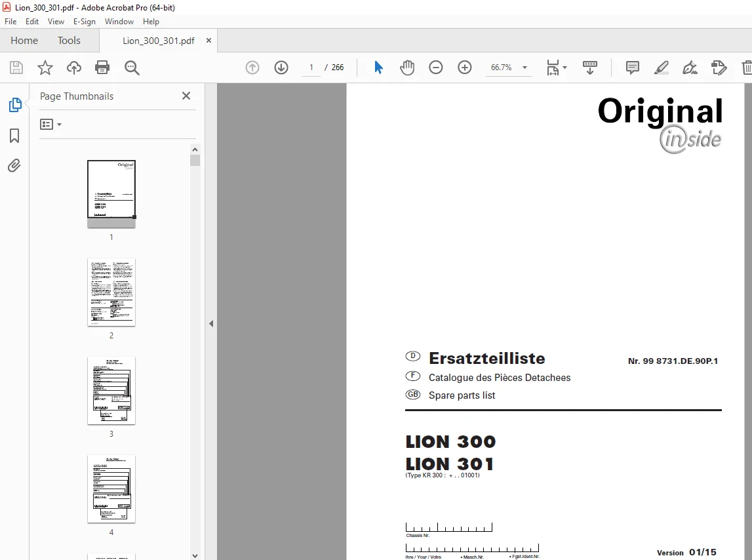Open the File menu
The height and width of the screenshot is (560, 752).
[10, 22]
